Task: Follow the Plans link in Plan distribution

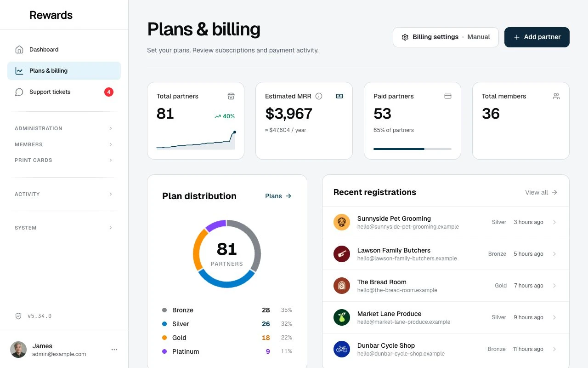Action: [x=278, y=196]
